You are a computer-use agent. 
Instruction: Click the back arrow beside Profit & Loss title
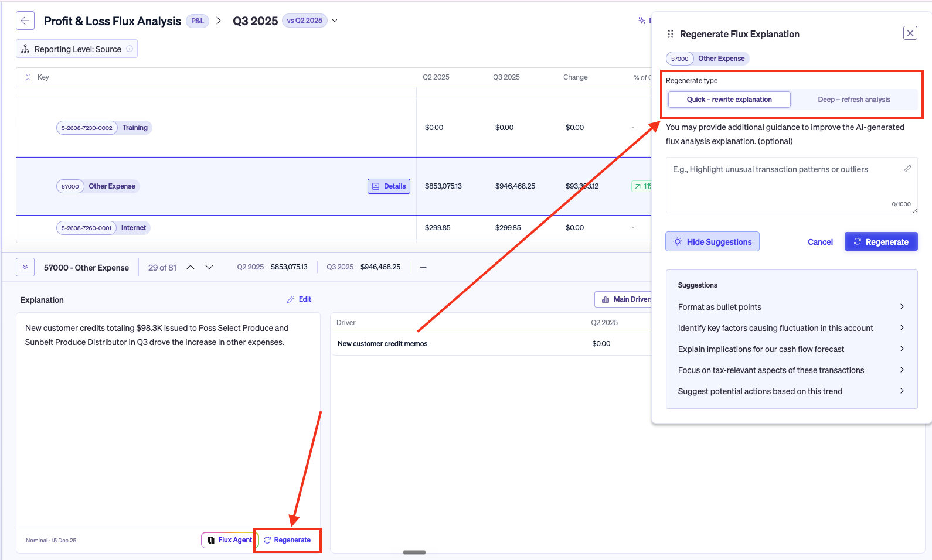[x=25, y=21]
